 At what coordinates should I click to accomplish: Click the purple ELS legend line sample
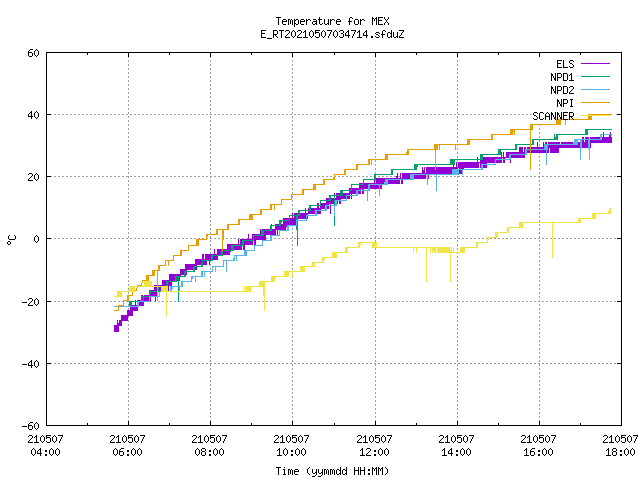pyautogui.click(x=596, y=64)
